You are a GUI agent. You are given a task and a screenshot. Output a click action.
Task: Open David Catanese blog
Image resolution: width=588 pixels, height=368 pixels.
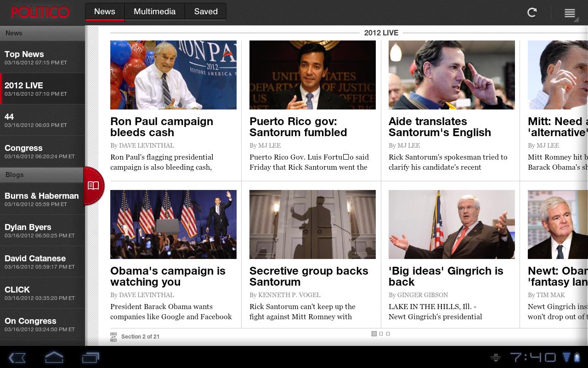coord(42,262)
